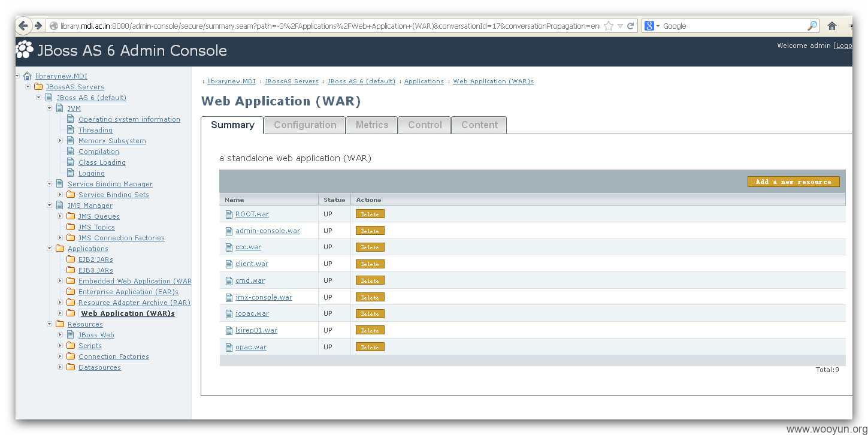This screenshot has height=435, width=868.
Task: Click the Status column header
Action: click(334, 200)
